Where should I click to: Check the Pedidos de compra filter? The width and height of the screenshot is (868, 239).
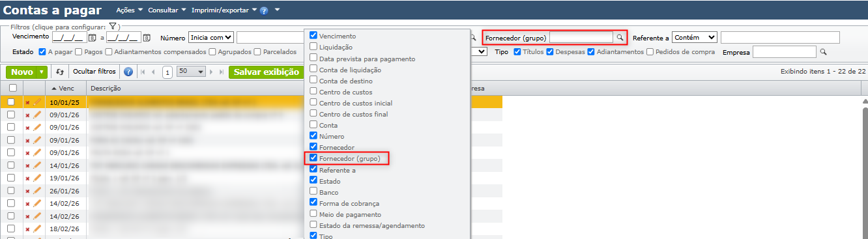tap(650, 51)
